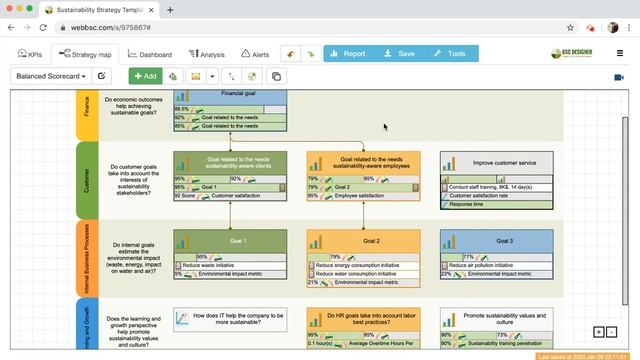Open the Report menu button
Screen dimensions: 640x360
pos(348,53)
